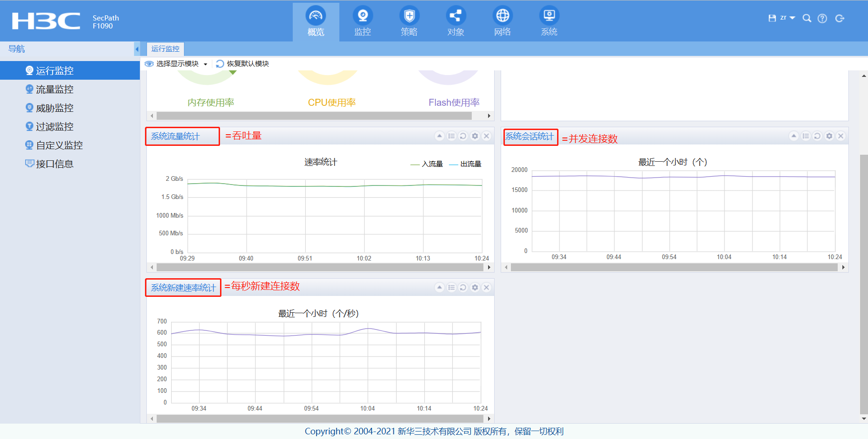
Task: Click list view icon in 系统会话统计 panel
Action: [806, 136]
